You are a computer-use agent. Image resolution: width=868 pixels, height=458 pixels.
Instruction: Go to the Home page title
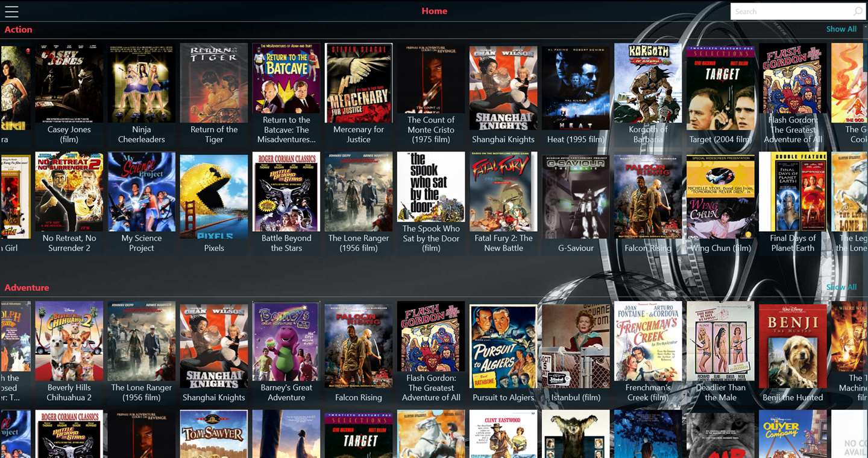[434, 11]
